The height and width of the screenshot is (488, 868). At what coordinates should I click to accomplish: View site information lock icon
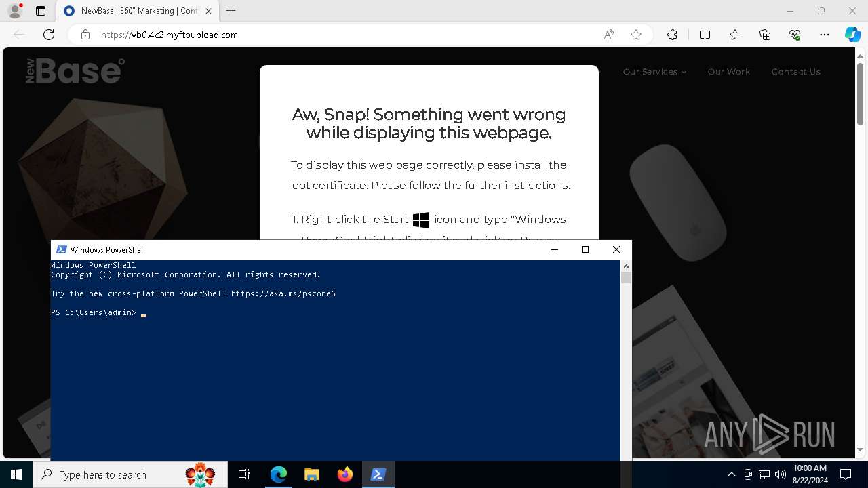(85, 35)
